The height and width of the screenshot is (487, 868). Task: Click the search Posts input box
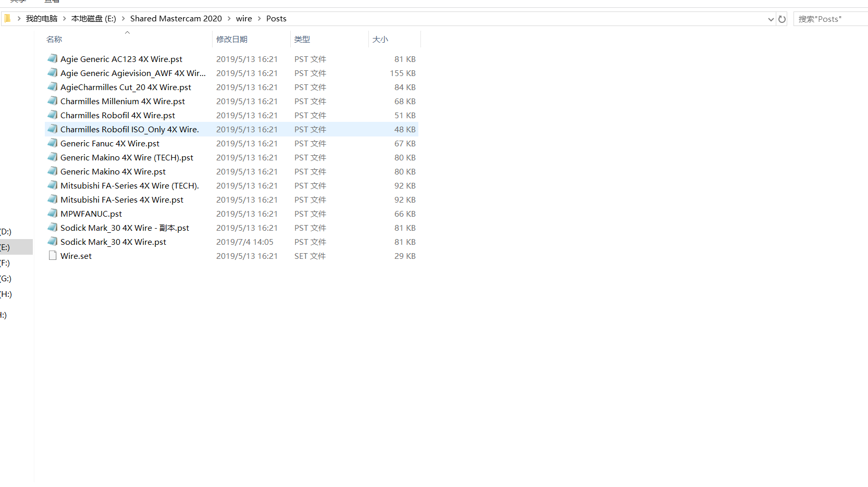(830, 19)
